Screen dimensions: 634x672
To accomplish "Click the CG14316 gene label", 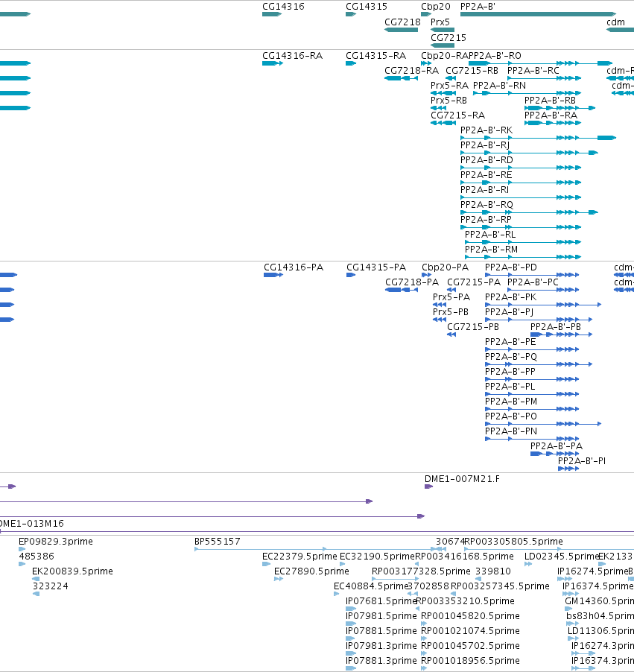I will 283,7.
